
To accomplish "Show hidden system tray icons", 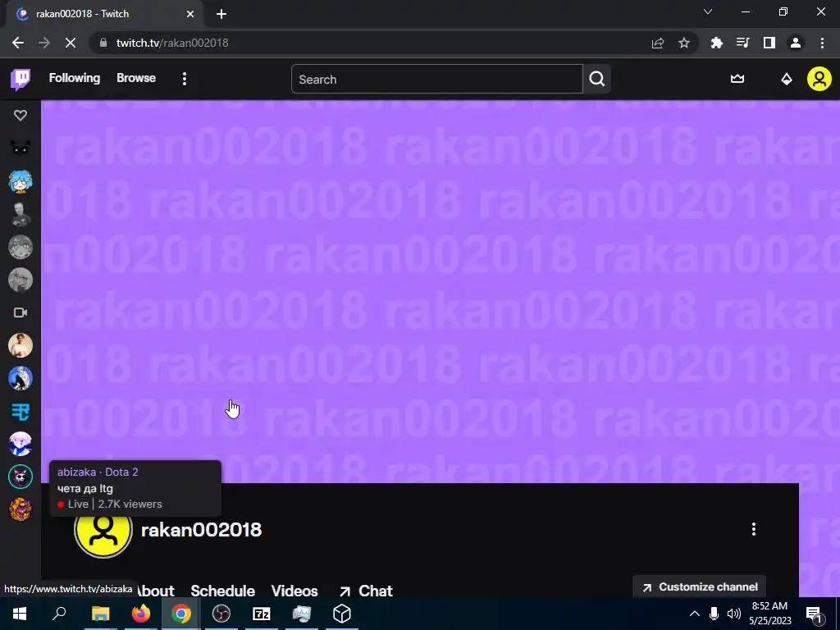I will coord(694,614).
